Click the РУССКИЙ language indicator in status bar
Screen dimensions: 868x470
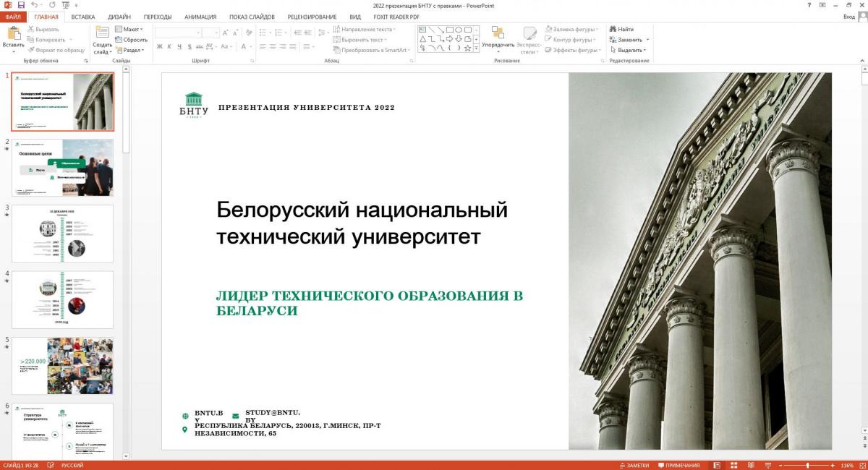[71, 465]
